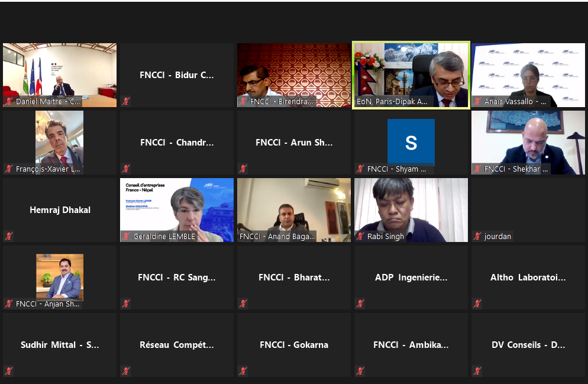Click muted mic icon on FNCCI - Bidur tile

click(x=126, y=102)
